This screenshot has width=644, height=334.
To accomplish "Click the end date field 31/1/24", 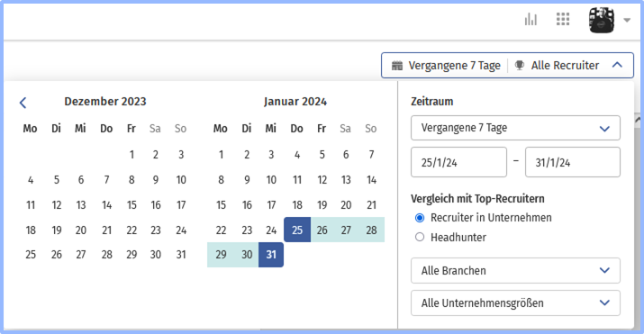I will [x=573, y=162].
